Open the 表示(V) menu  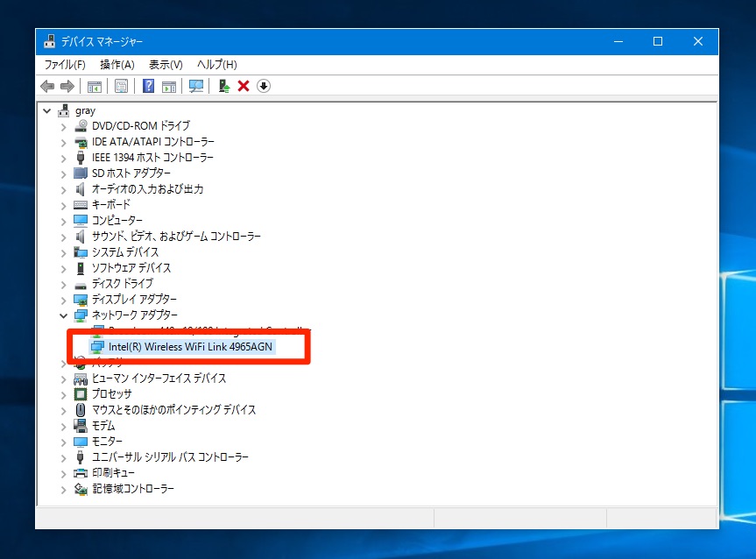click(166, 65)
